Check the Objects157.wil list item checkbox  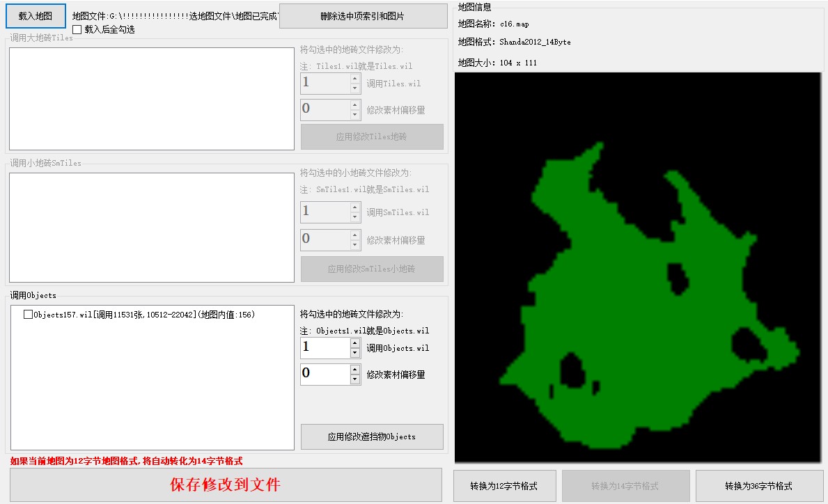(28, 315)
